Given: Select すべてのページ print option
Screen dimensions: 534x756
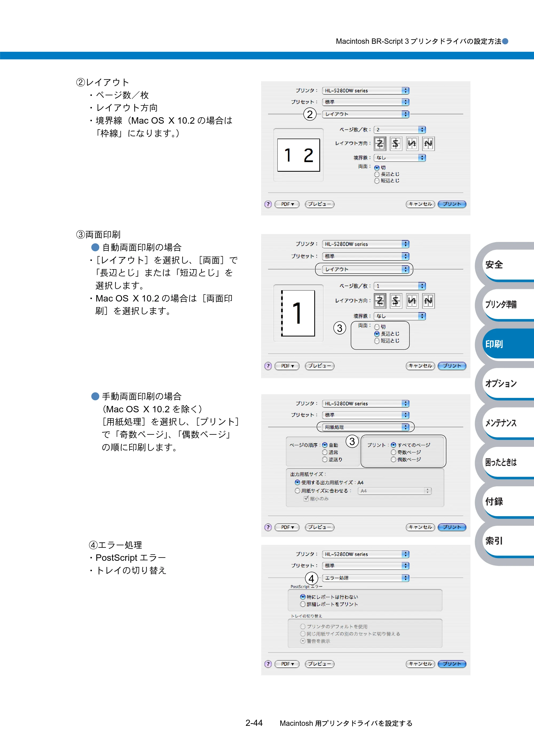Looking at the screenshot, I should click(x=393, y=445).
